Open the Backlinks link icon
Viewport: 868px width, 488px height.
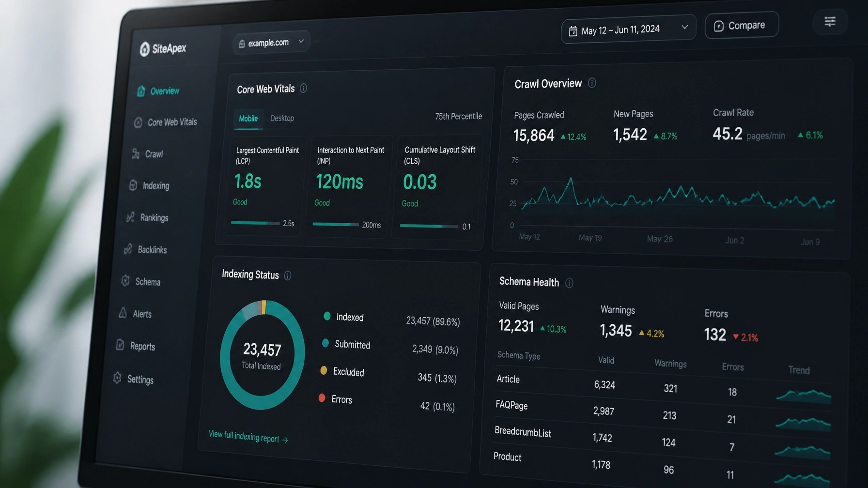coord(128,249)
